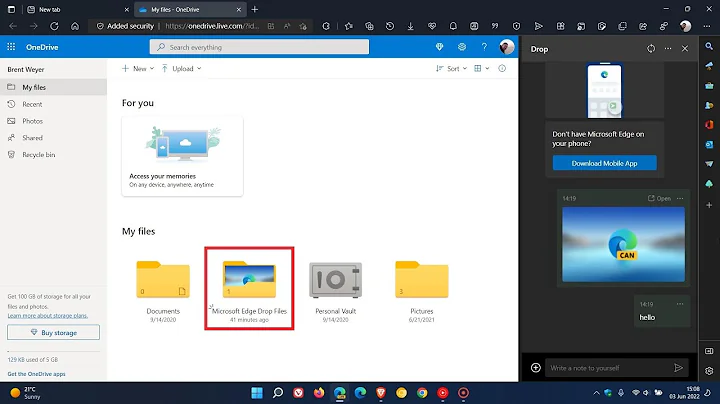The height and width of the screenshot is (404, 720).
Task: Click the Edge CAN image in Drop
Action: [x=623, y=244]
